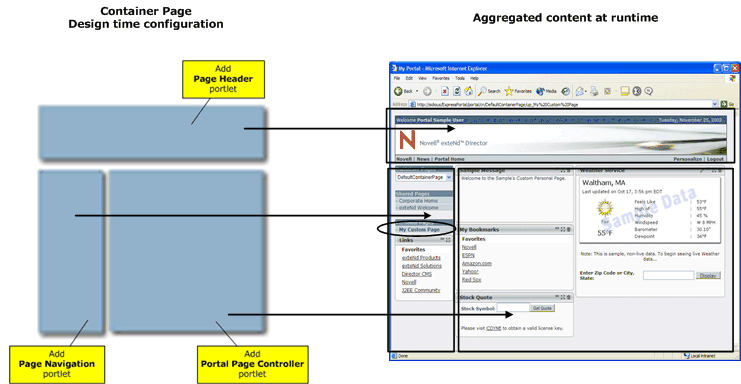Open the Favorites menu
741x384 pixels.
(x=441, y=78)
